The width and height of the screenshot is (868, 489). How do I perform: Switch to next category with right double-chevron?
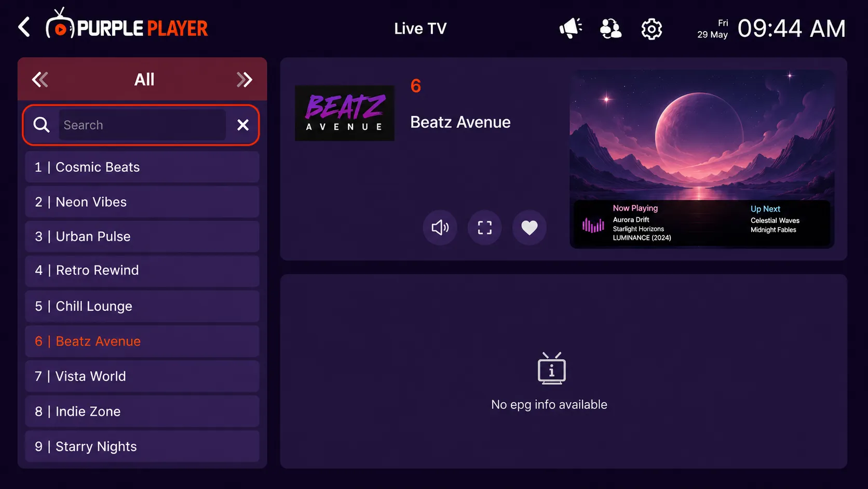pyautogui.click(x=244, y=80)
